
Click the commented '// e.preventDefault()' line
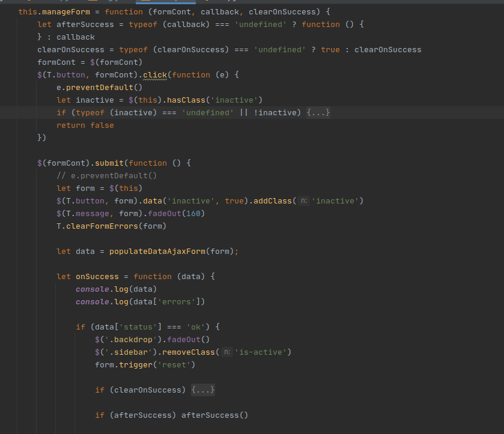point(107,176)
